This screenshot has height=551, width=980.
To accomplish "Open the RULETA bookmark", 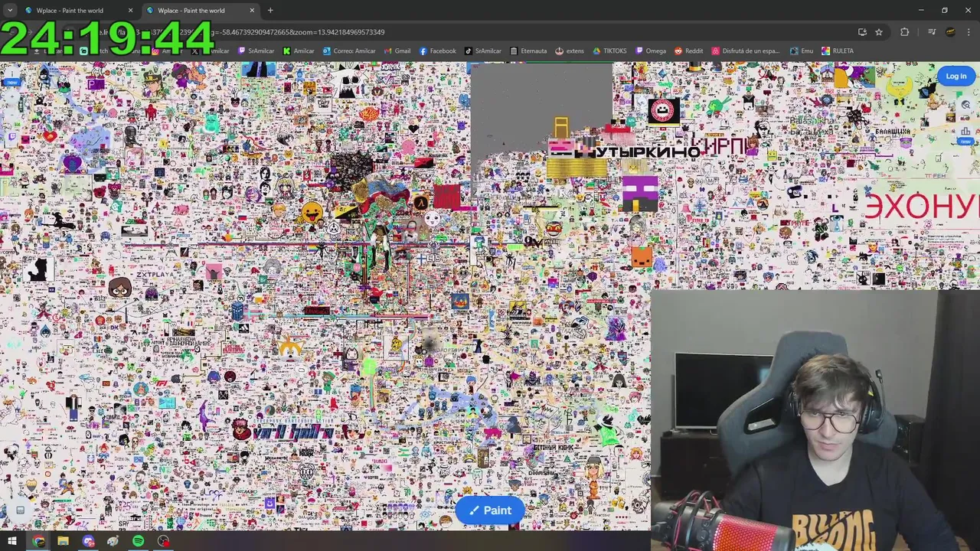I will [x=837, y=51].
